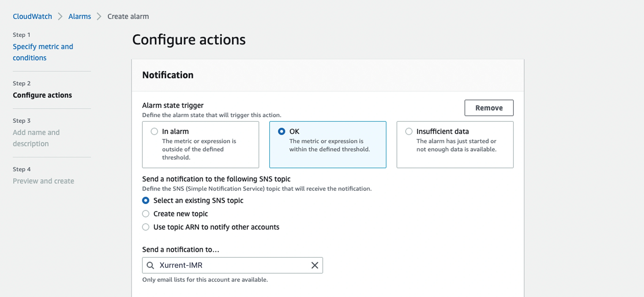Image resolution: width=644 pixels, height=297 pixels.
Task: Choose the Create new topic option
Action: click(x=146, y=214)
